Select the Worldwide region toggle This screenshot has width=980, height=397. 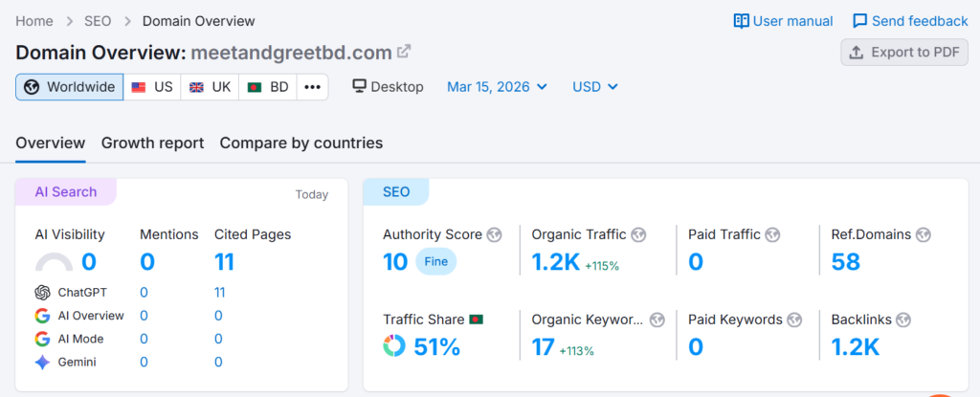(70, 87)
